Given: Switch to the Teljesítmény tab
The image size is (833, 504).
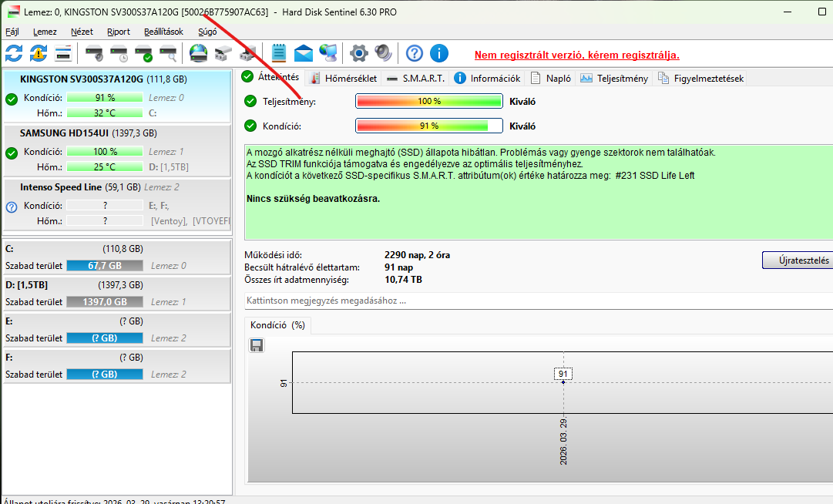Looking at the screenshot, I should (x=614, y=79).
